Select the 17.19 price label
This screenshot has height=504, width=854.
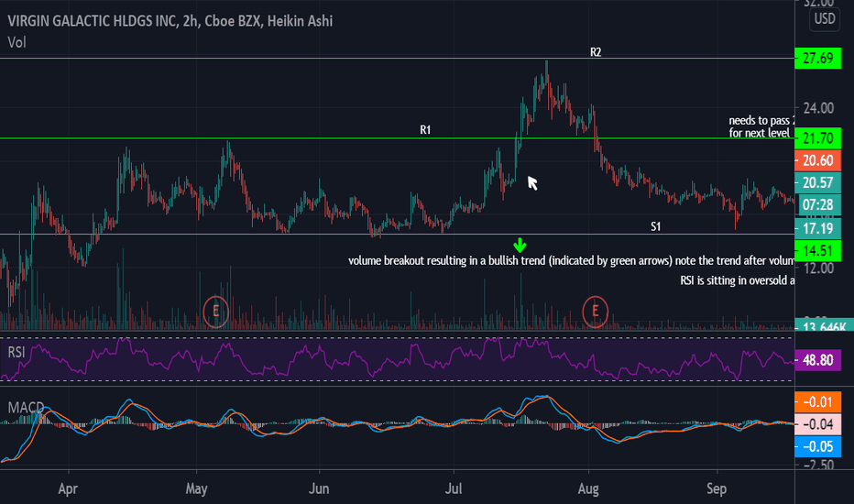[818, 228]
